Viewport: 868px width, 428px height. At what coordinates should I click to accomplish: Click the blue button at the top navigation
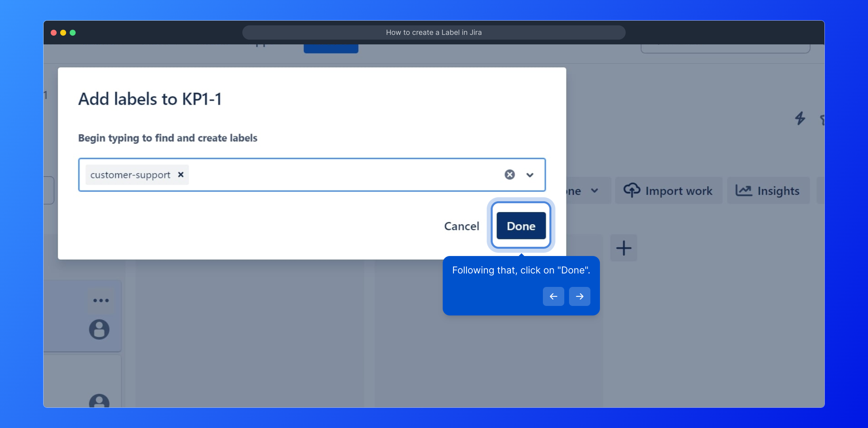(x=331, y=49)
